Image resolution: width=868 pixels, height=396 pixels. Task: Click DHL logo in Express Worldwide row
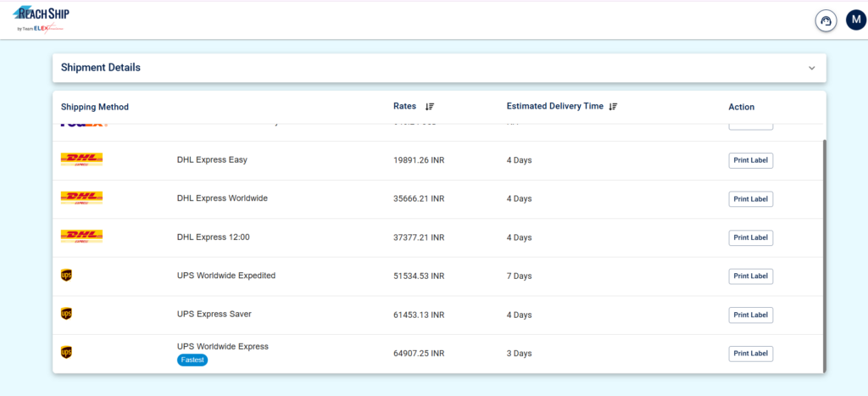81,198
